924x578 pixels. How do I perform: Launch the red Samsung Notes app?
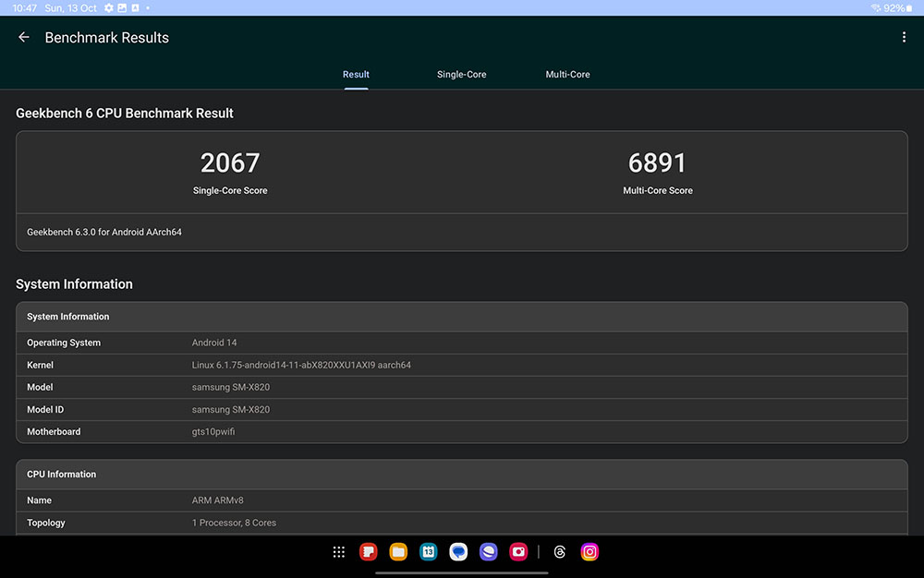click(369, 552)
